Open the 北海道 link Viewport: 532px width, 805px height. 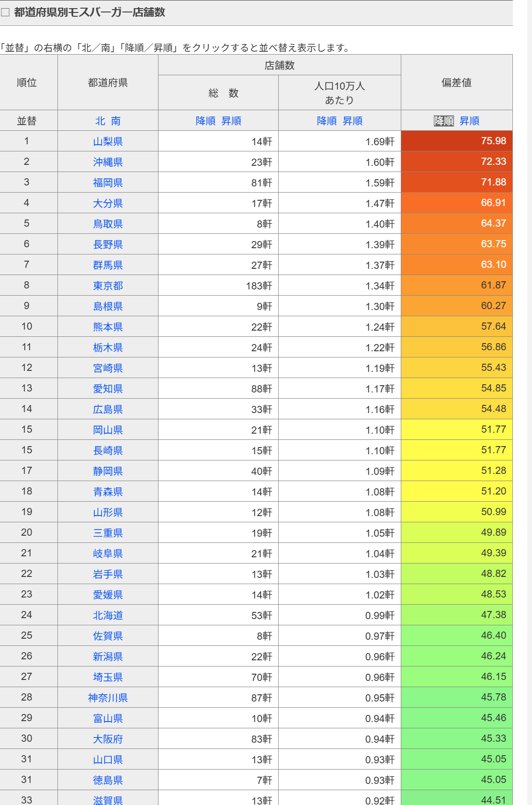(108, 616)
